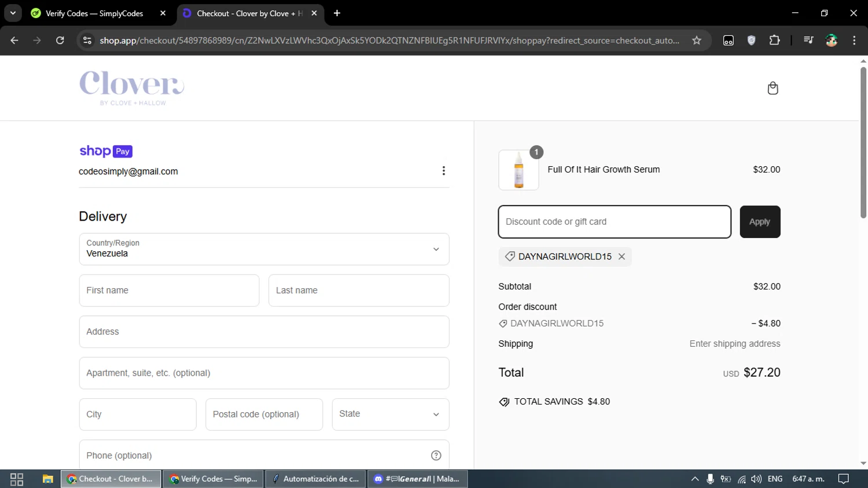Open Windows Task View on taskbar

click(x=17, y=479)
